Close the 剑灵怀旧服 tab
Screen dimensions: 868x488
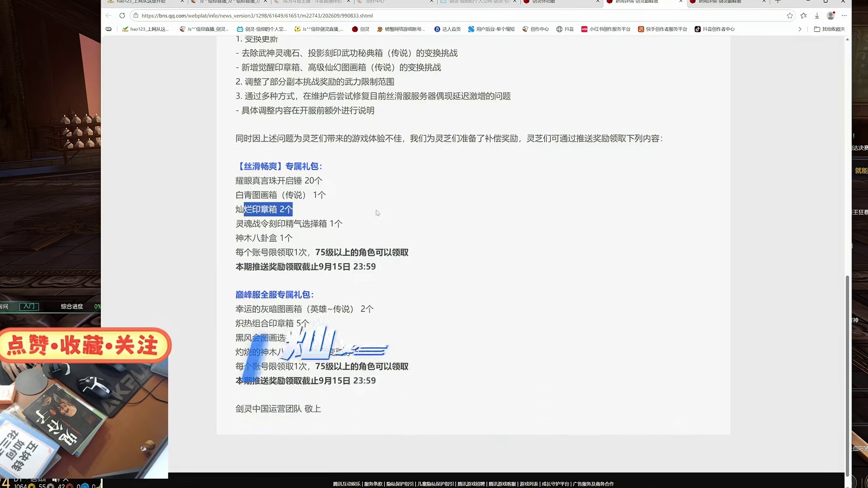coord(598,2)
